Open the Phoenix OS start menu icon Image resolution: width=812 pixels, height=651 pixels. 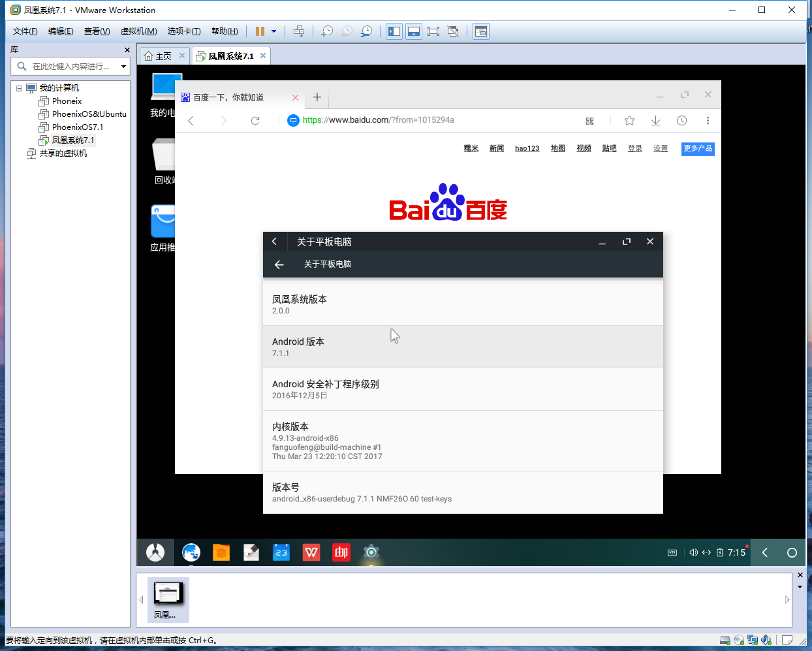(x=155, y=552)
